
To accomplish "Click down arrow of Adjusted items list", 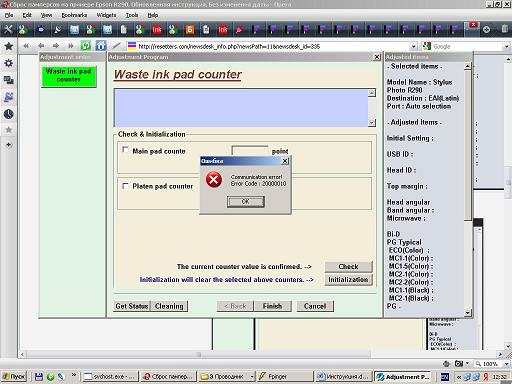I will 467,312.
